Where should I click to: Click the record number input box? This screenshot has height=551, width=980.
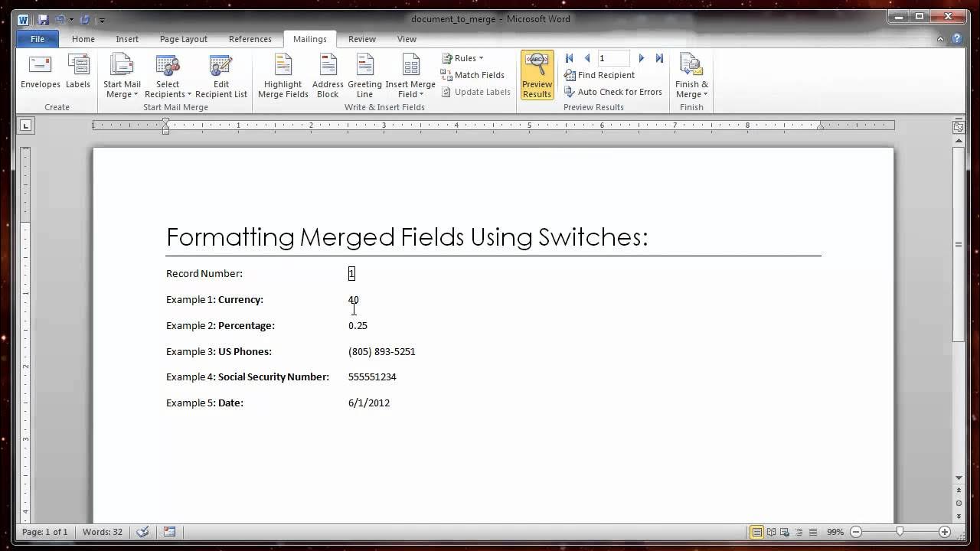[613, 58]
